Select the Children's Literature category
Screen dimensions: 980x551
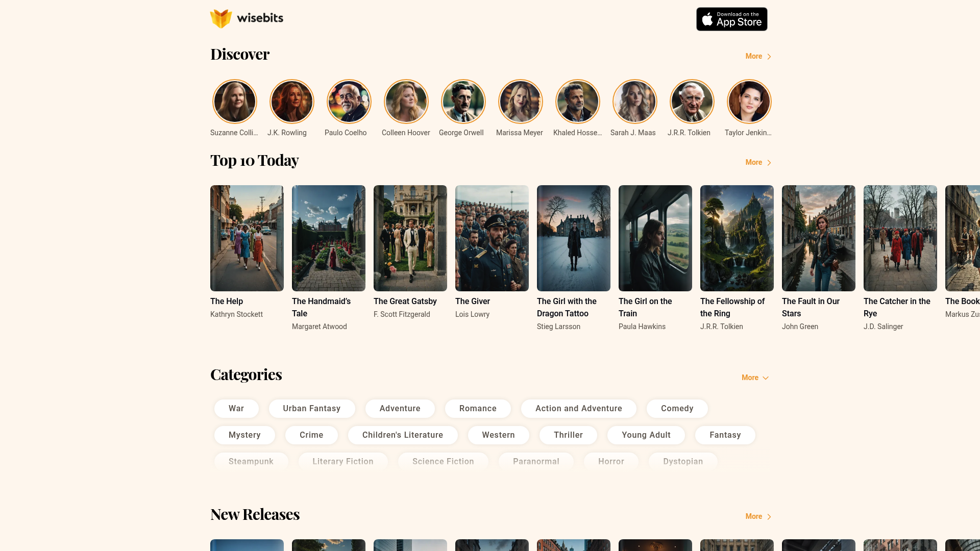pos(403,435)
